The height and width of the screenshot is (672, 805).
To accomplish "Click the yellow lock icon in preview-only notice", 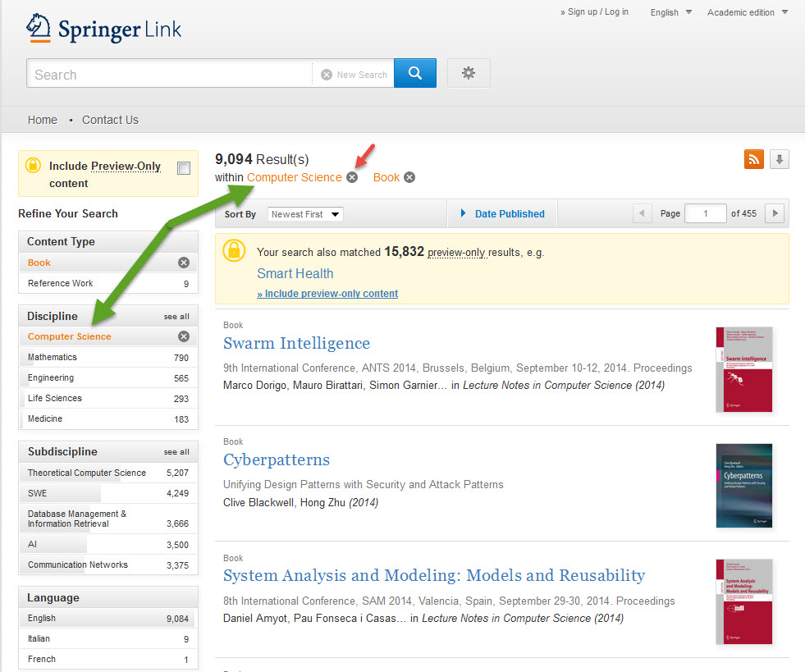I will click(234, 250).
